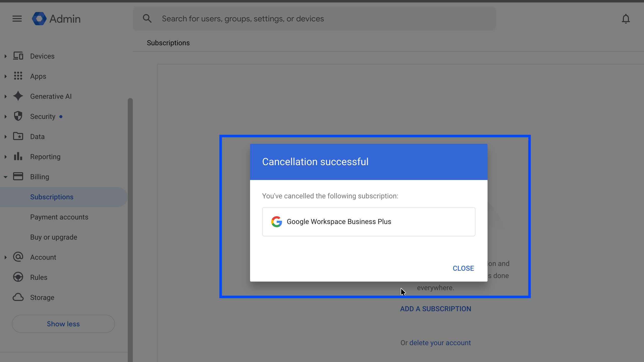The image size is (644, 362).
Task: Open Payment accounts menu item
Action: point(59,217)
